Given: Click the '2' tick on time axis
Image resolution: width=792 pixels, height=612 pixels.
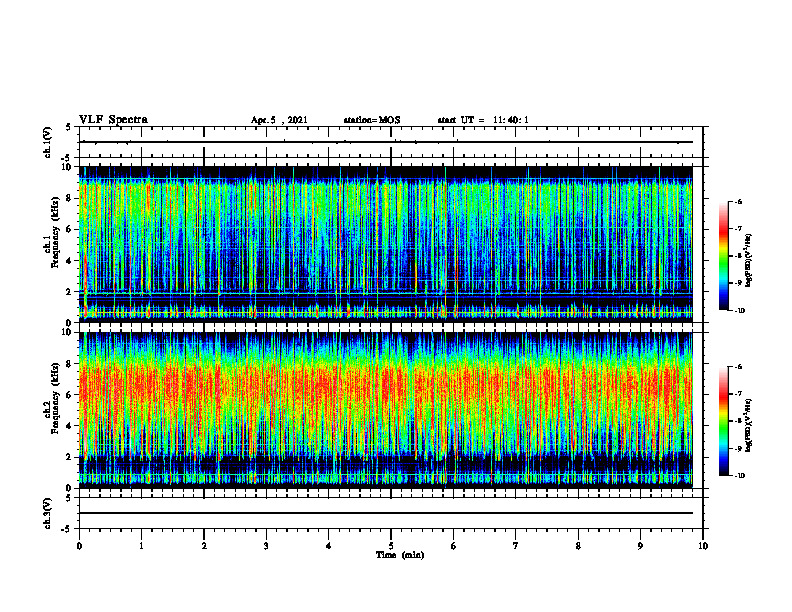Looking at the screenshot, I should pos(204,546).
